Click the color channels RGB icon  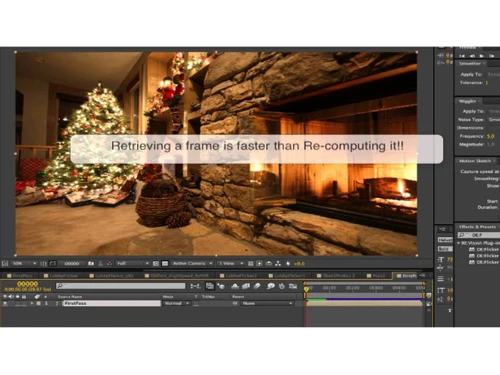109,263
